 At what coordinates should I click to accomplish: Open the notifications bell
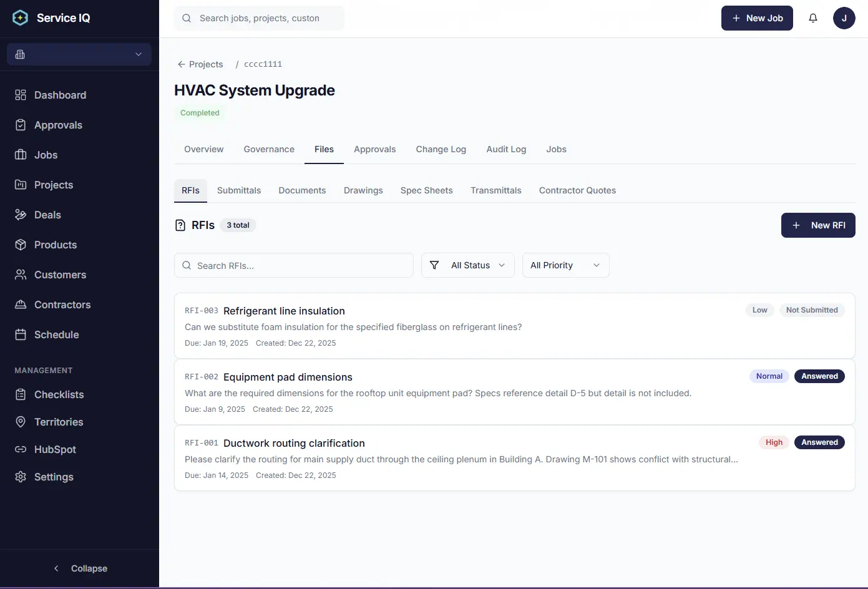click(x=813, y=18)
